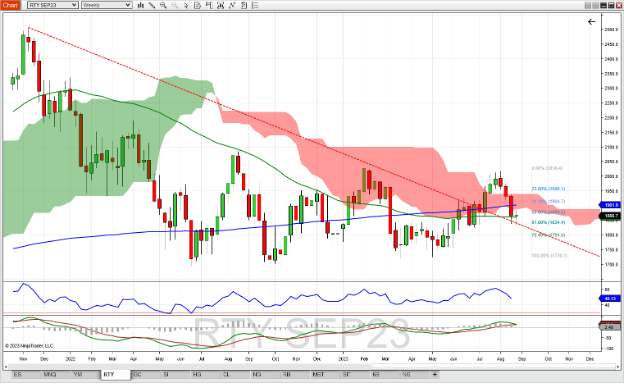This screenshot has height=384, width=624.
Task: Switch to the HG tab
Action: pos(205,374)
